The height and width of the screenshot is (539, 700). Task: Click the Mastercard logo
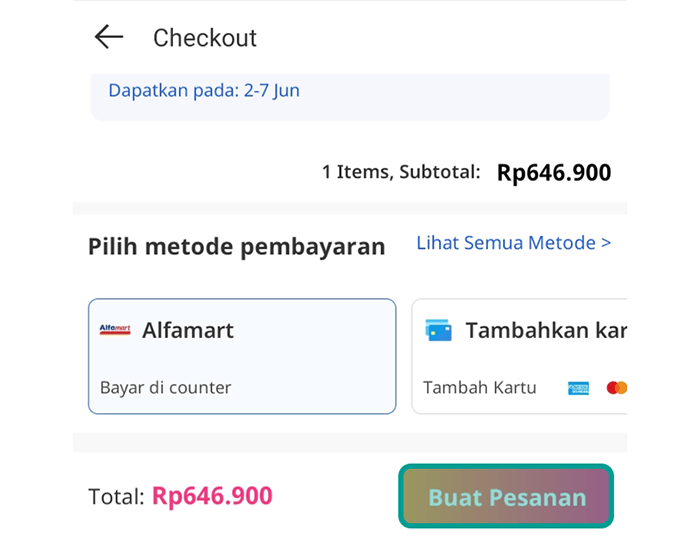(617, 388)
